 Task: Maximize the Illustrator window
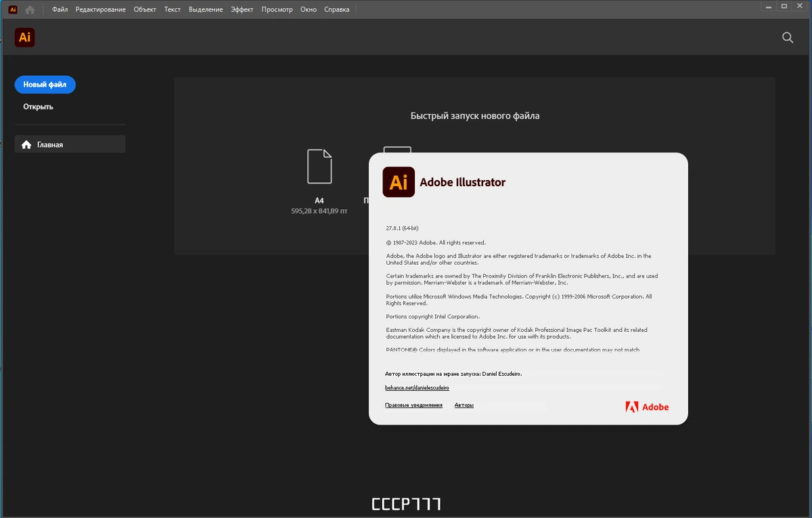(784, 5)
